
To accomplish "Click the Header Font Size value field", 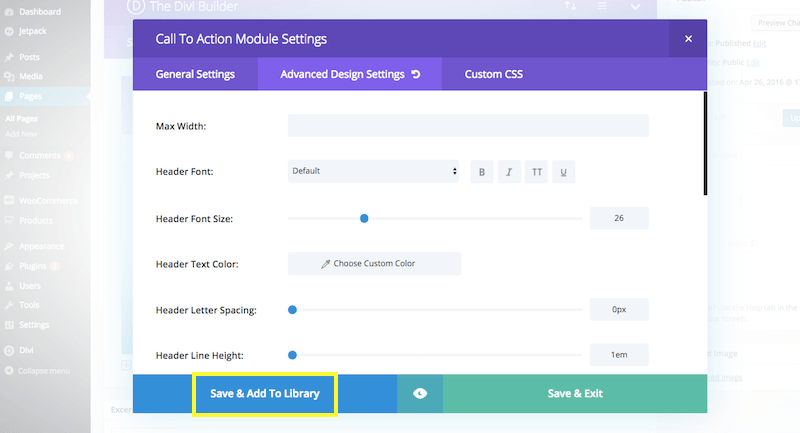I will tap(619, 218).
